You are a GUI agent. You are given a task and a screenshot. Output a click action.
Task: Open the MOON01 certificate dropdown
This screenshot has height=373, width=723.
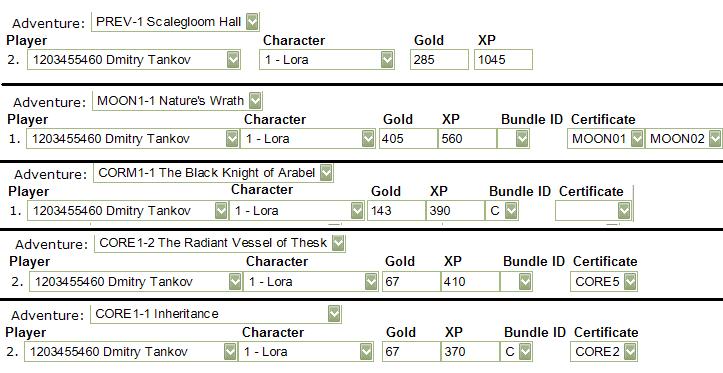tap(605, 138)
